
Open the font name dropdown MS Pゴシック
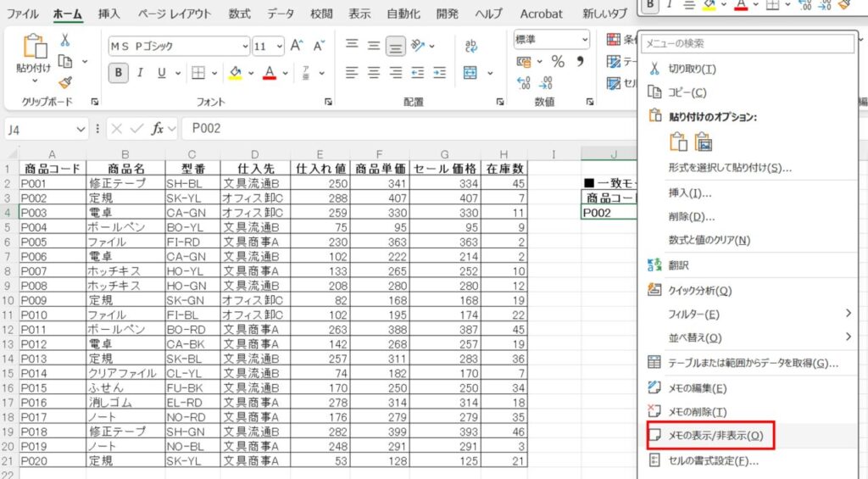[245, 46]
